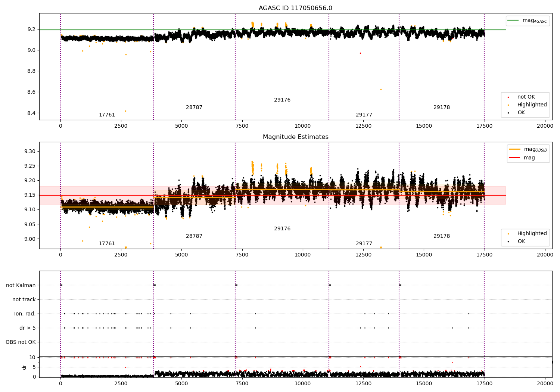Screen dimensions: 560x392
Task: Click obsid label 17761 in the top plot
Action: pos(107,115)
